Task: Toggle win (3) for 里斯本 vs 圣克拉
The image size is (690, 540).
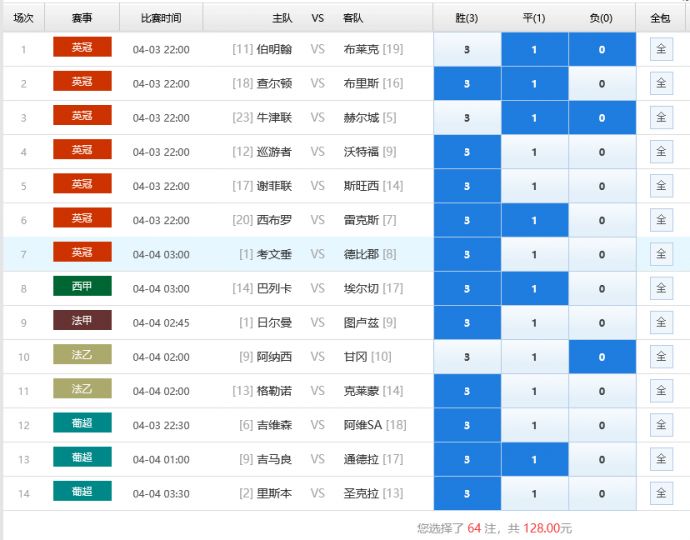Action: pyautogui.click(x=467, y=493)
